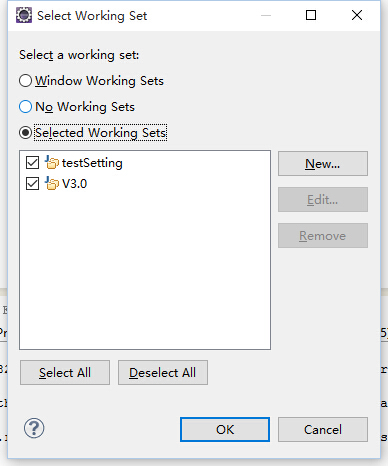388x466 pixels.
Task: Select the V3.0 list entry
Action: click(74, 184)
